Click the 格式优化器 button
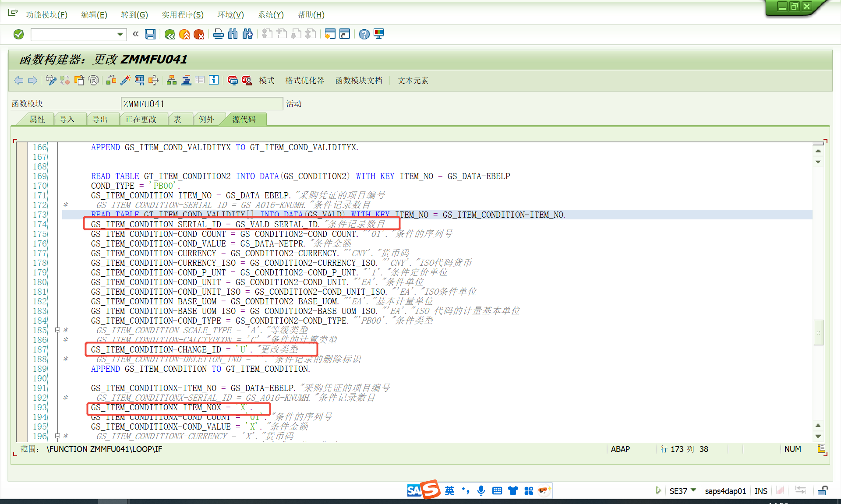The height and width of the screenshot is (504, 841). coord(305,81)
